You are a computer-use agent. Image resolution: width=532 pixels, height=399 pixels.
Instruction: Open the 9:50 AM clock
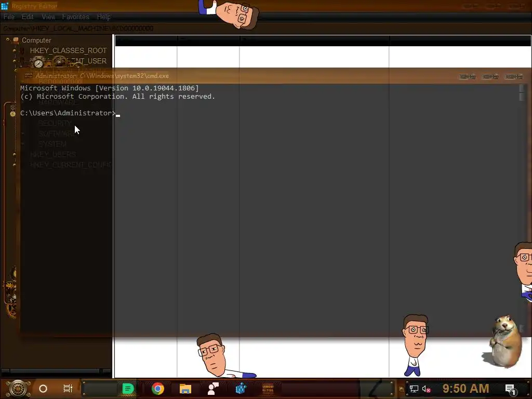point(465,389)
